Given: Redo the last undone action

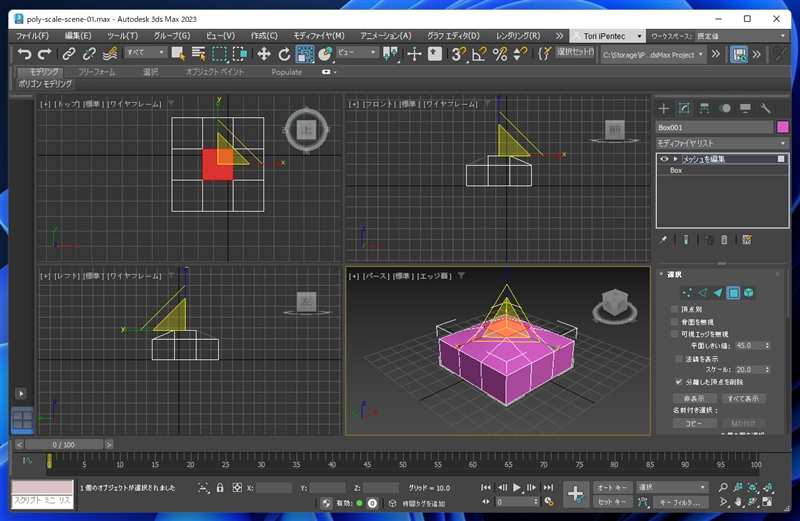Looking at the screenshot, I should [44, 54].
